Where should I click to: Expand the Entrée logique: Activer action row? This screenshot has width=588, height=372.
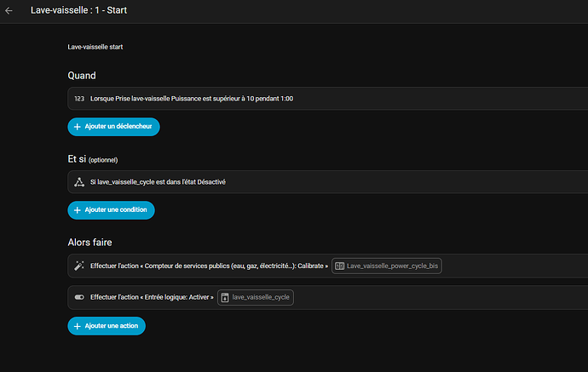[328, 297]
